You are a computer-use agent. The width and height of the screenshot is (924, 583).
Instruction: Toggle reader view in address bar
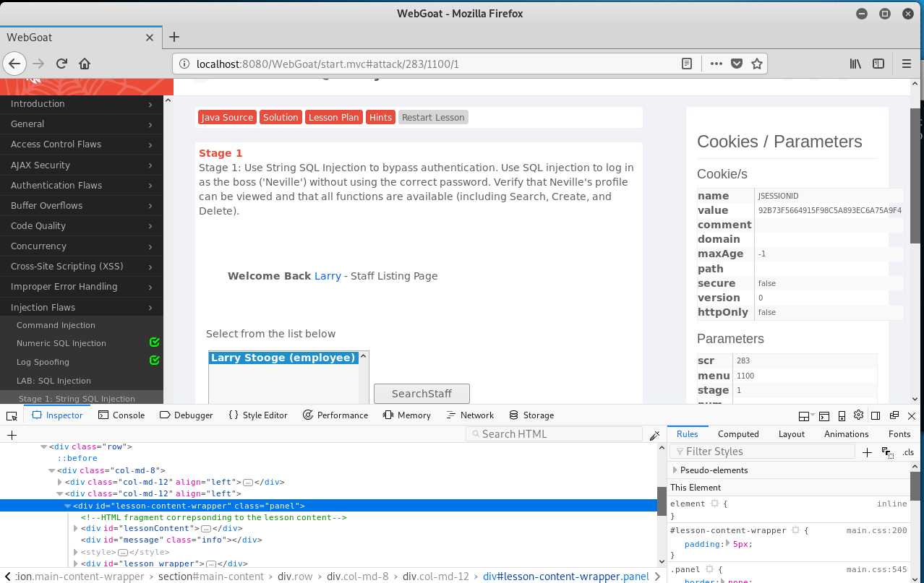(x=687, y=64)
